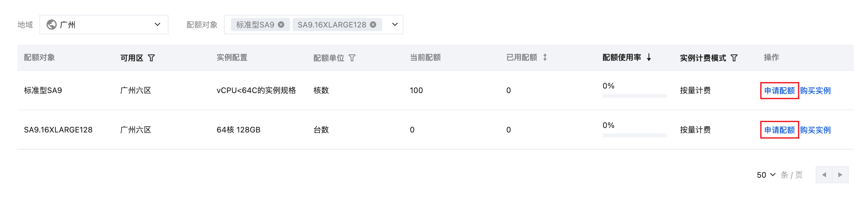Remove the SA9.16XLARGE128 filter tag
Screen dimensions: 868x199
click(373, 25)
